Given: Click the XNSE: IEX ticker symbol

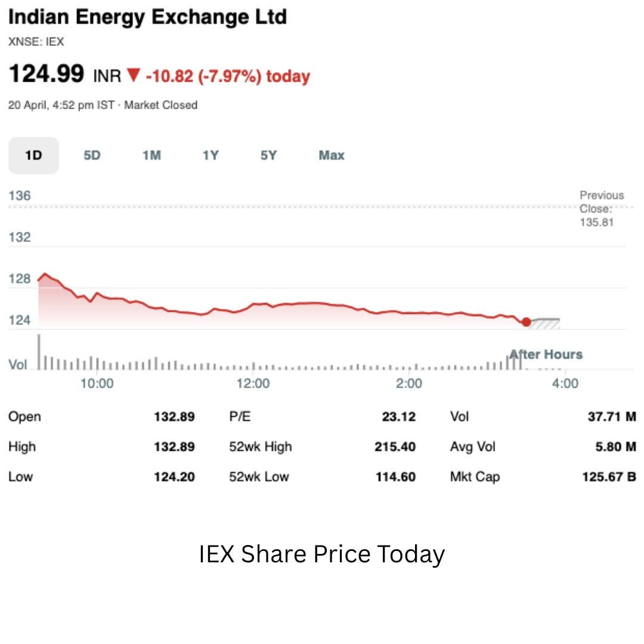Looking at the screenshot, I should coord(36,42).
